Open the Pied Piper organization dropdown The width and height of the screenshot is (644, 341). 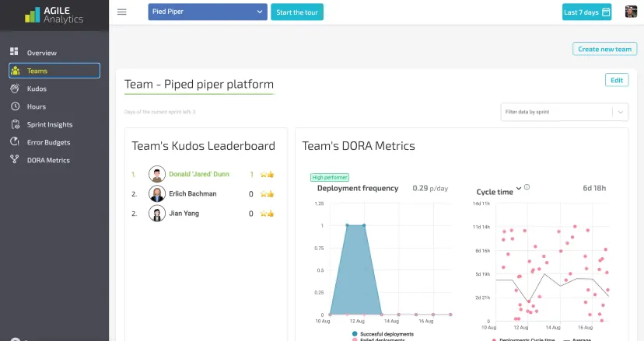tap(208, 12)
